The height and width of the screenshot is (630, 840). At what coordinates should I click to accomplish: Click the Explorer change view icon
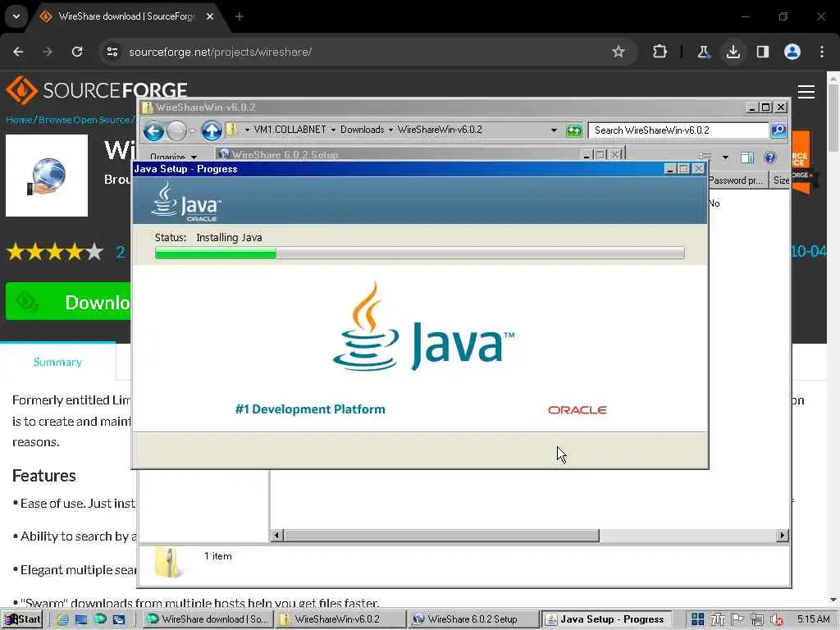[705, 157]
